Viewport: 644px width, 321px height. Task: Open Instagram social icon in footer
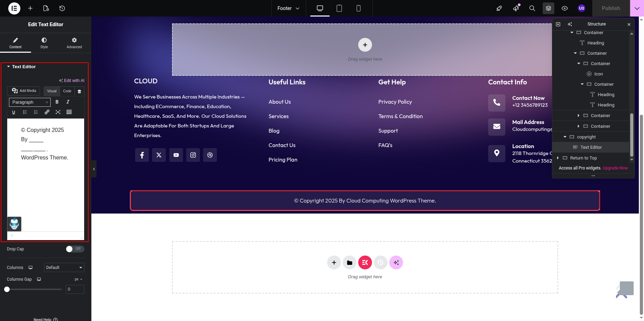(x=193, y=155)
